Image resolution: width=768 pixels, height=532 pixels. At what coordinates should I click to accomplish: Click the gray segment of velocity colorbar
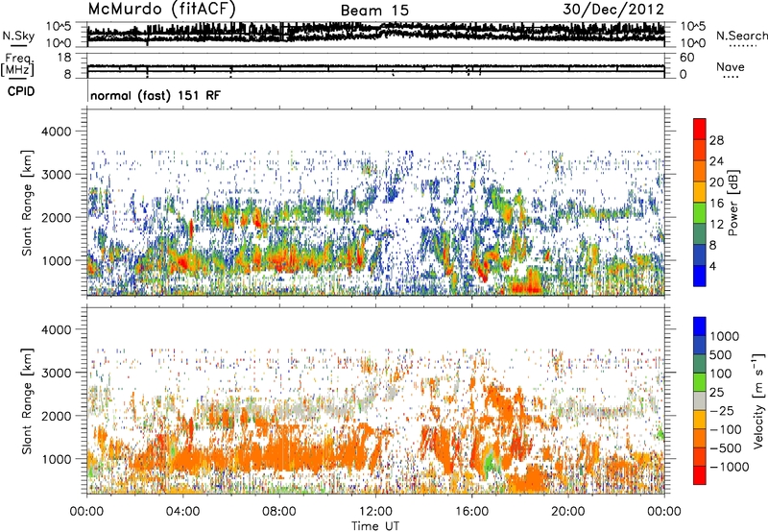click(700, 401)
